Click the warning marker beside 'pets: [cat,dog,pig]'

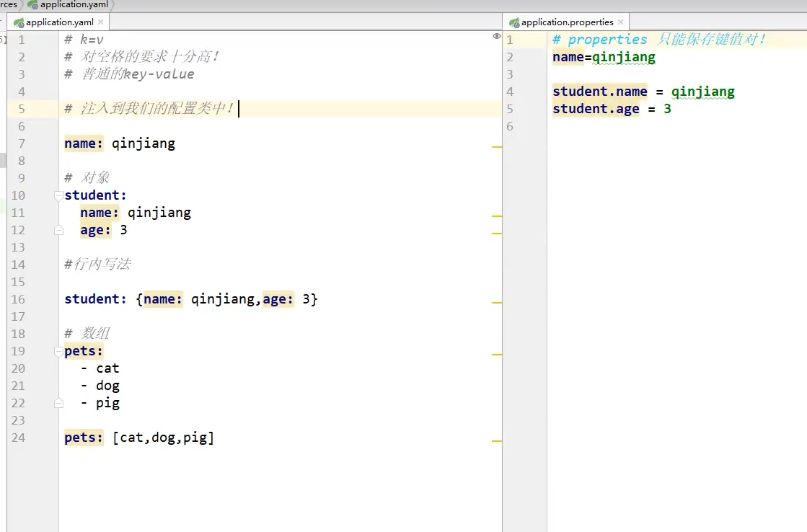[496, 440]
